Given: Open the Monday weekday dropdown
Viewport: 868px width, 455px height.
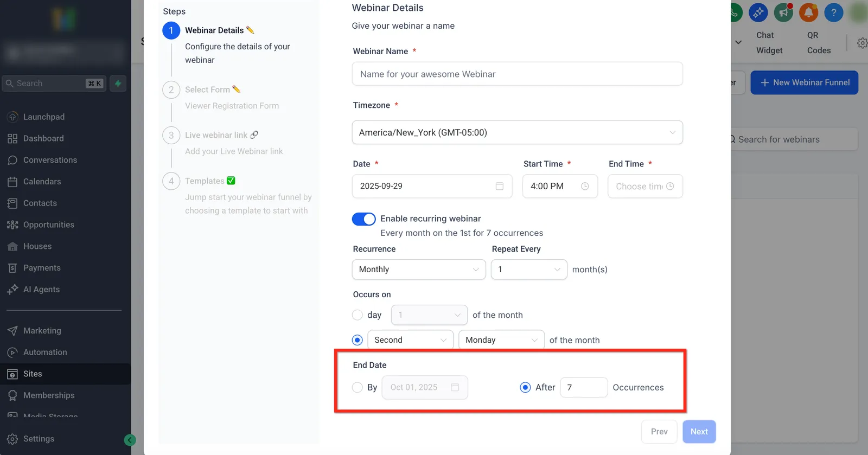Looking at the screenshot, I should point(501,340).
